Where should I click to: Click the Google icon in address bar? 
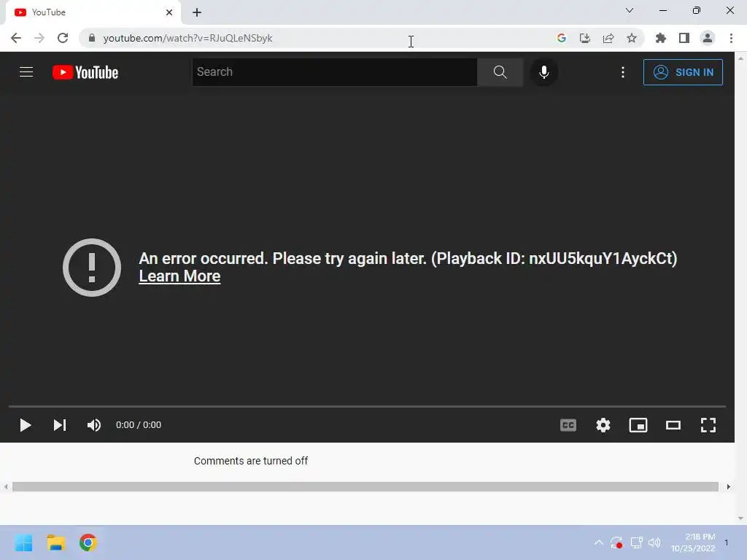(x=561, y=38)
